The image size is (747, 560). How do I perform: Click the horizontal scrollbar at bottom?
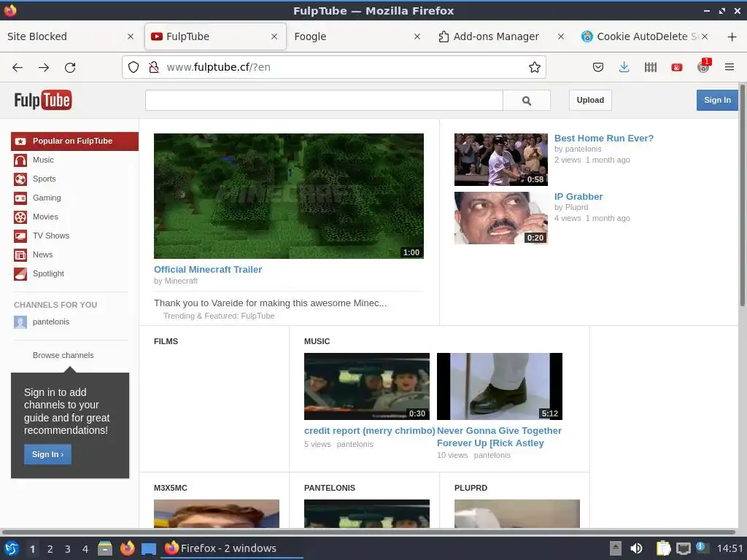pyautogui.click(x=368, y=532)
